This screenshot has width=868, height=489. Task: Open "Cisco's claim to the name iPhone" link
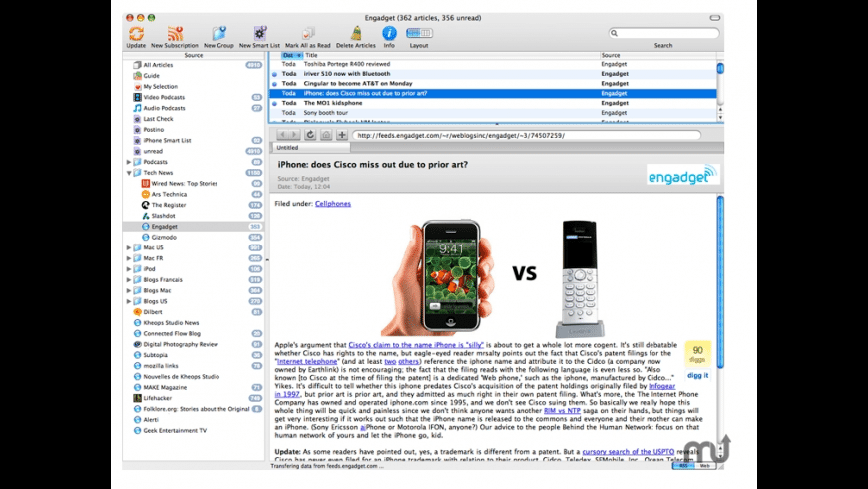416,345
